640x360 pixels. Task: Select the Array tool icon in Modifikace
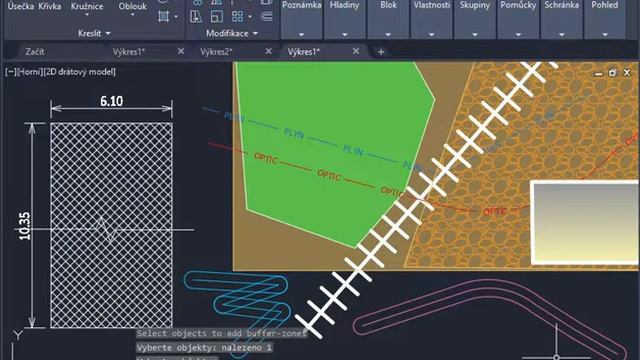(x=237, y=17)
